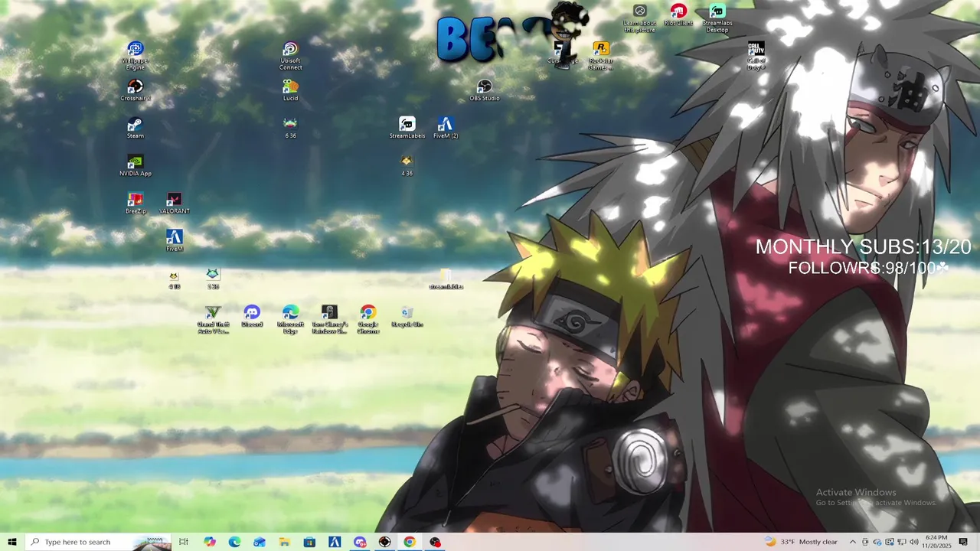This screenshot has height=551, width=980.
Task: Select Tom Clancy's Rainbow Six shortcut
Action: click(x=329, y=320)
